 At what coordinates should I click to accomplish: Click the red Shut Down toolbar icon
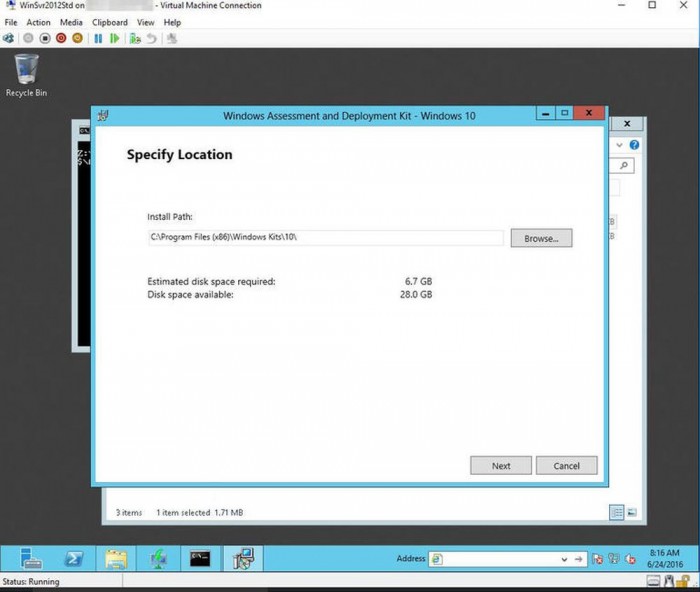(62, 38)
